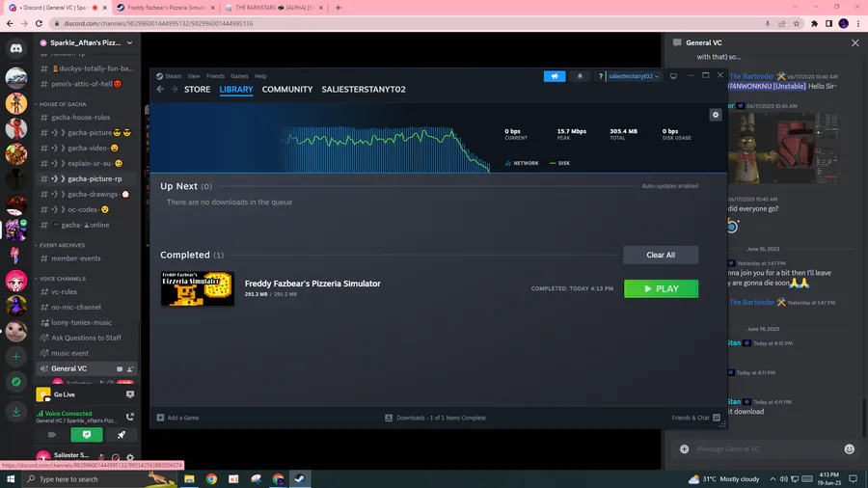Click attach plus icon in message box
This screenshot has height=488, width=868.
click(684, 449)
